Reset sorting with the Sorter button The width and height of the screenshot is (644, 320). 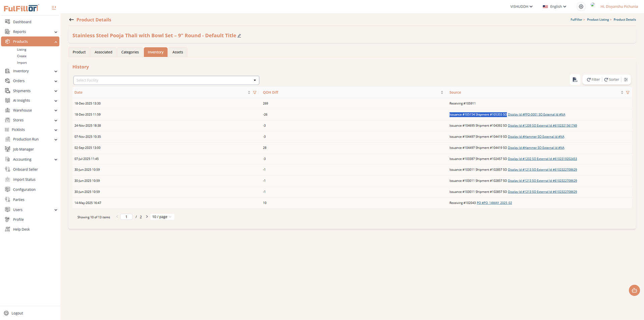point(611,80)
